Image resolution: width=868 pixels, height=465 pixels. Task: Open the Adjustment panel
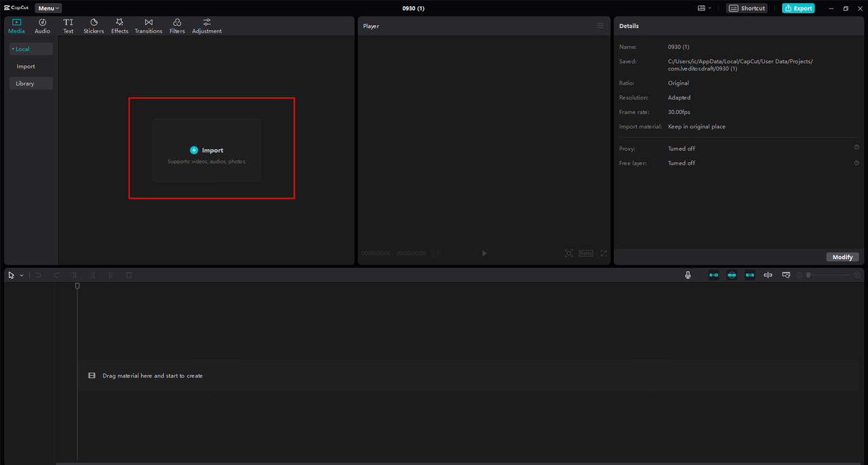point(207,26)
